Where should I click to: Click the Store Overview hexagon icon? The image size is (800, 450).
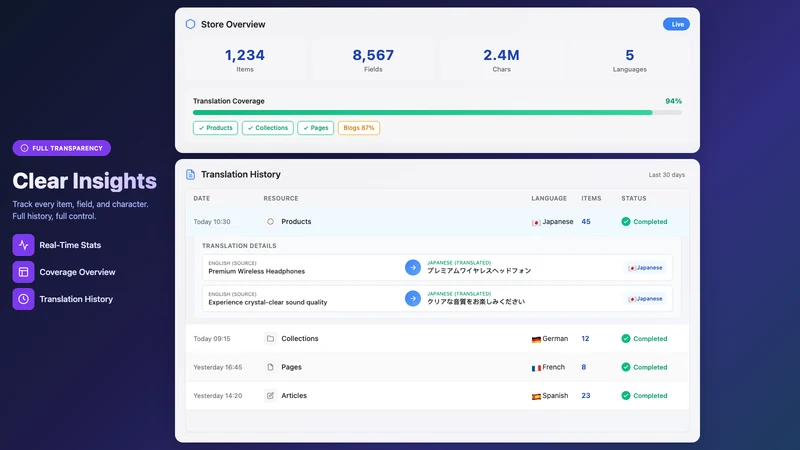coord(190,24)
